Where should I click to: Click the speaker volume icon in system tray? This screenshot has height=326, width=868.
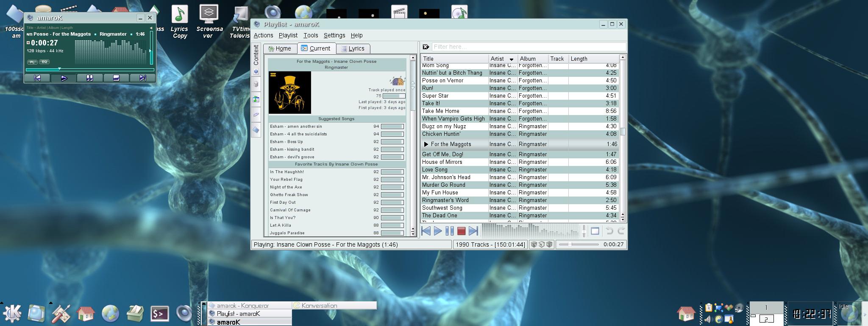[708, 319]
